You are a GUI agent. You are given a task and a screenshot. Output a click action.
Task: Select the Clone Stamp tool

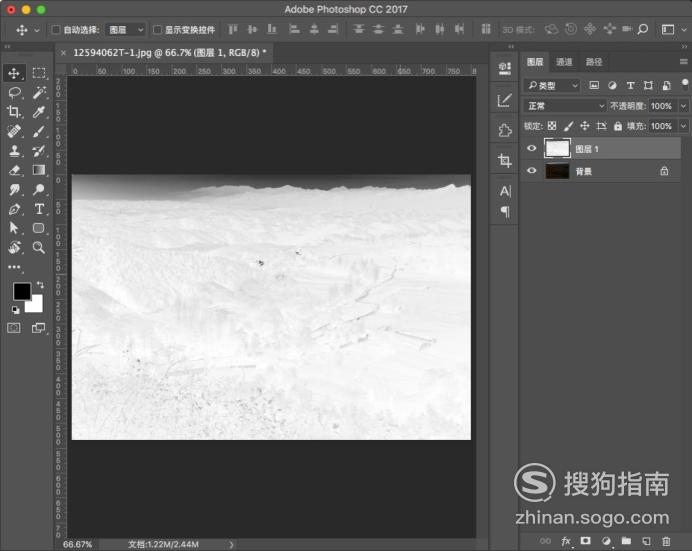14,151
